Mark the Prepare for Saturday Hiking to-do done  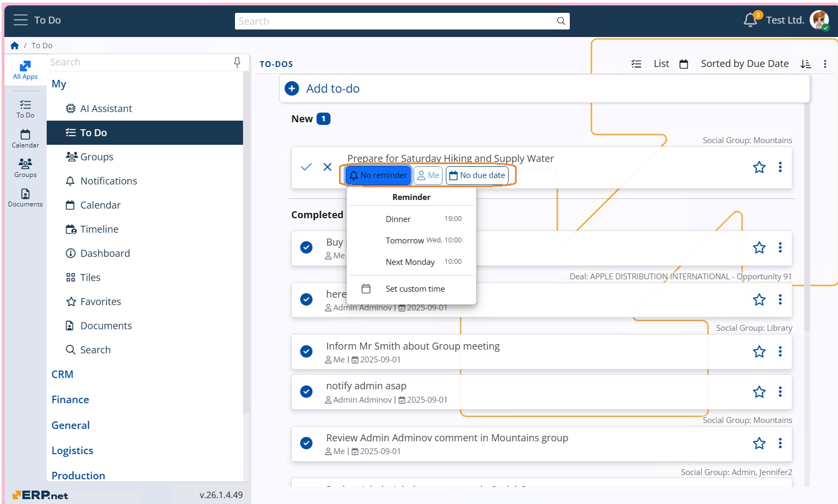[306, 167]
